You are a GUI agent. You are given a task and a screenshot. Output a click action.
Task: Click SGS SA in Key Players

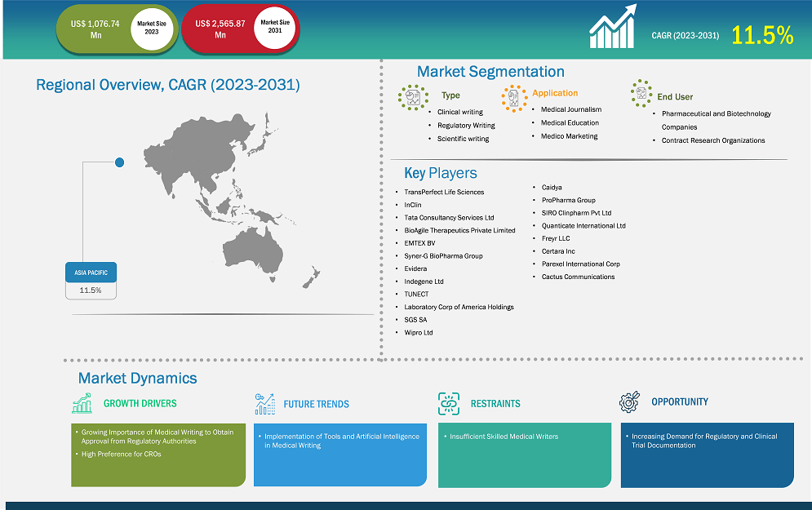pyautogui.click(x=415, y=320)
